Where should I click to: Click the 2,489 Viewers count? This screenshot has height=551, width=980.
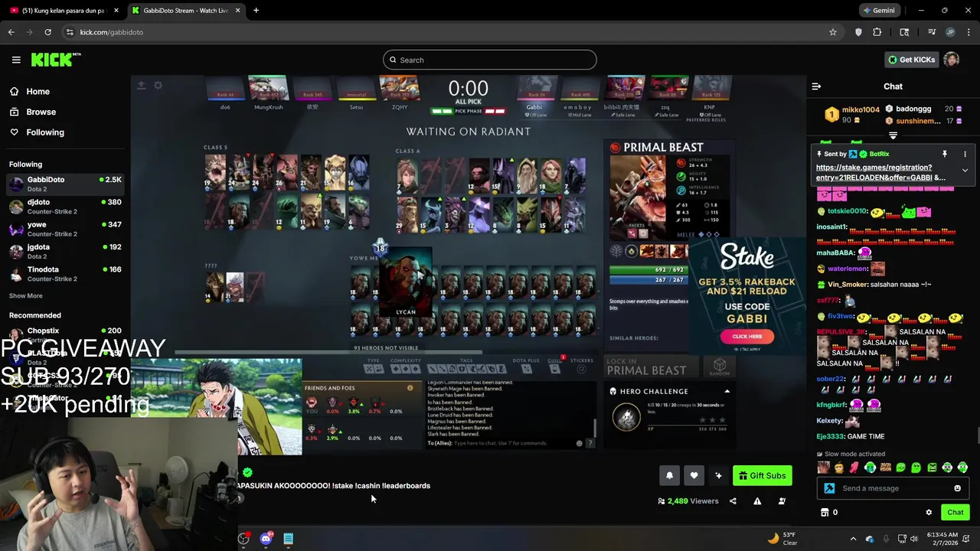(688, 501)
